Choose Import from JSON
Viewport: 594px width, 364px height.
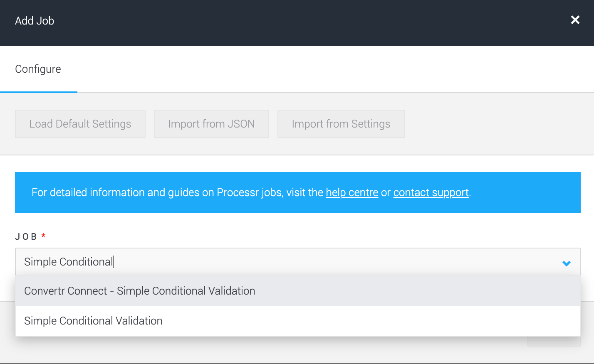pos(211,124)
